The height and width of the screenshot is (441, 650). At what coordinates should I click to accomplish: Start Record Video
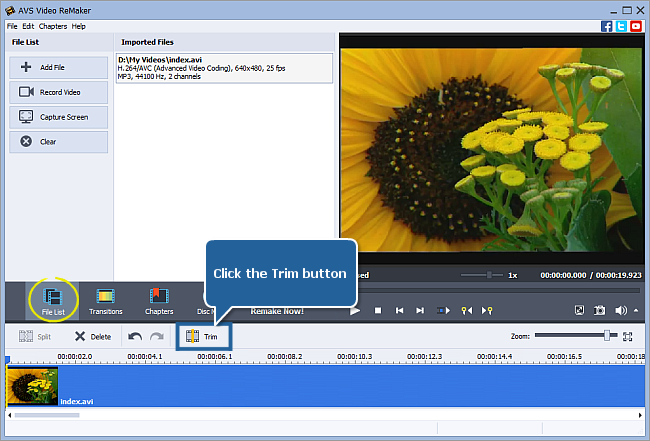pyautogui.click(x=58, y=92)
